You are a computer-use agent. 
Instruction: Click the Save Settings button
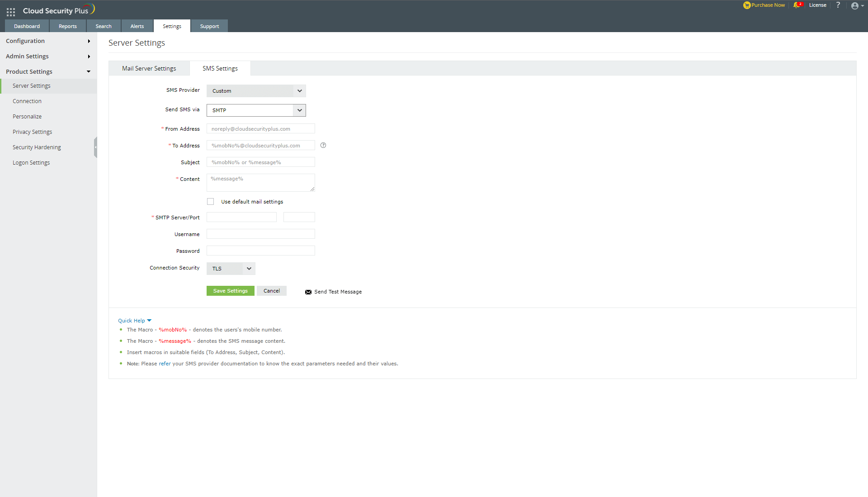coord(230,291)
